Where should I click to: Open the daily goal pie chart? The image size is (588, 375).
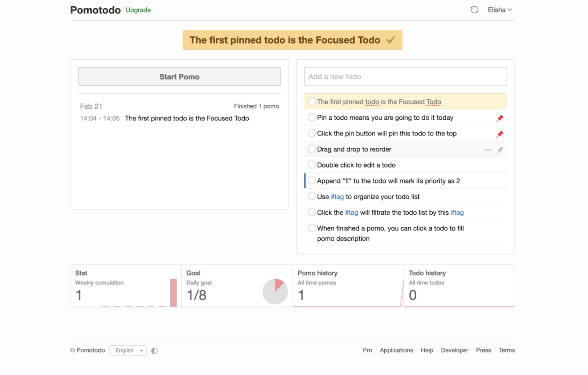(275, 291)
